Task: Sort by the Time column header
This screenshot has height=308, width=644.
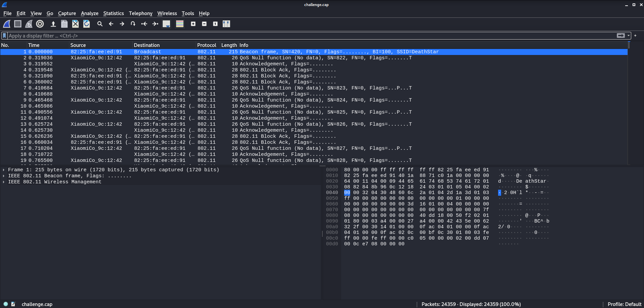Action: pyautogui.click(x=48, y=45)
